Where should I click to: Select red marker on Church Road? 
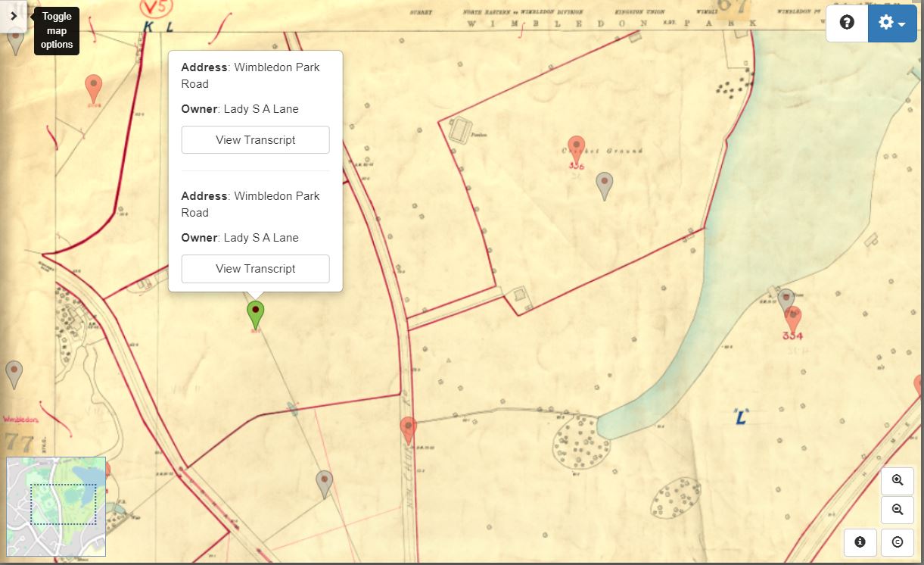point(408,429)
